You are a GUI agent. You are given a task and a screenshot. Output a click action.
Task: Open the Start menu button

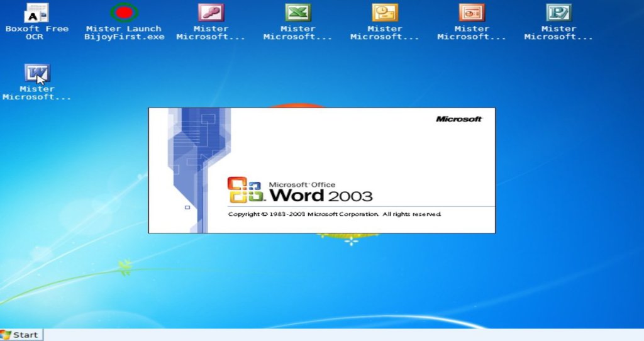pos(22,335)
